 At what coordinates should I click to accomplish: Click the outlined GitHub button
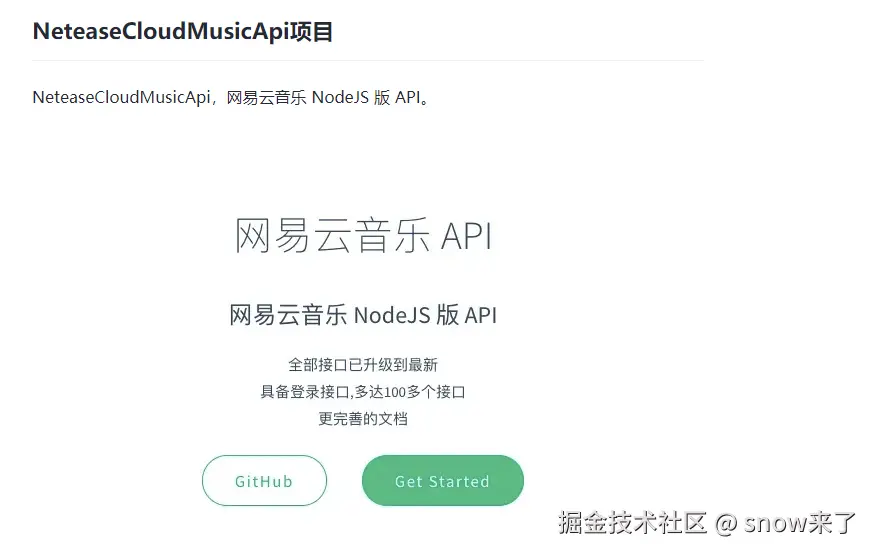coord(264,480)
